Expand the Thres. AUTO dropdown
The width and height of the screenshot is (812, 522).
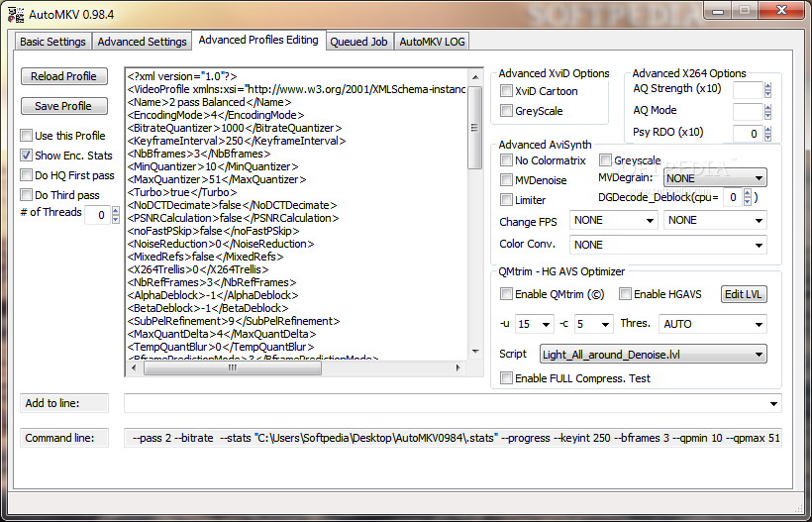pyautogui.click(x=713, y=324)
